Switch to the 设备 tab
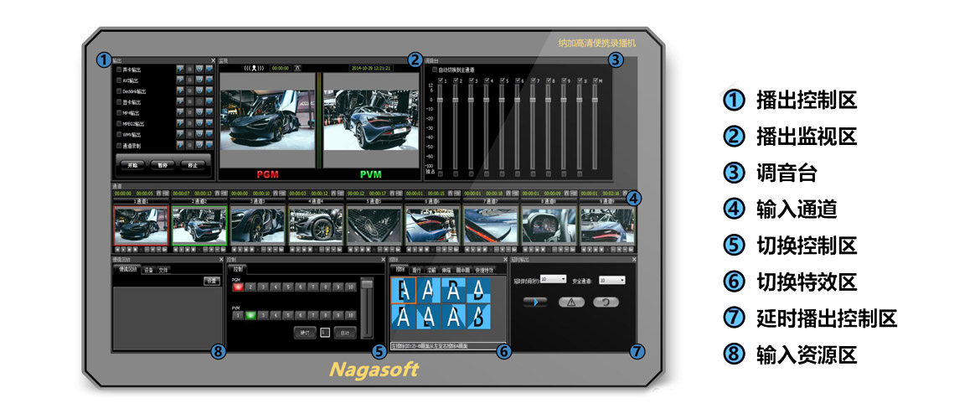This screenshot has width=980, height=419. click(x=148, y=270)
